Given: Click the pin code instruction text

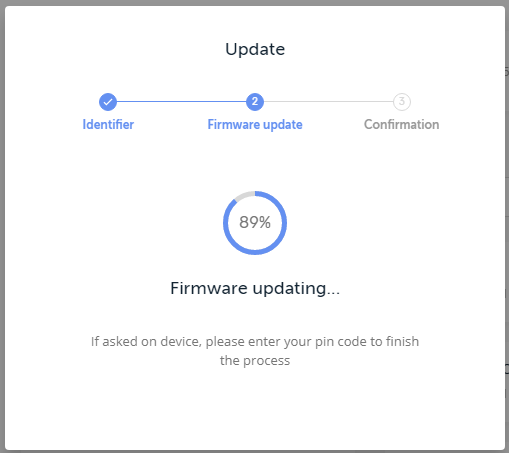Looking at the screenshot, I should 255,351.
